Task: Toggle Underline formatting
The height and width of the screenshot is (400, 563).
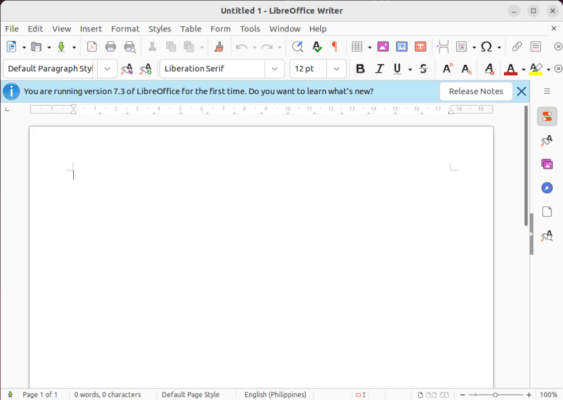Action: coord(397,69)
